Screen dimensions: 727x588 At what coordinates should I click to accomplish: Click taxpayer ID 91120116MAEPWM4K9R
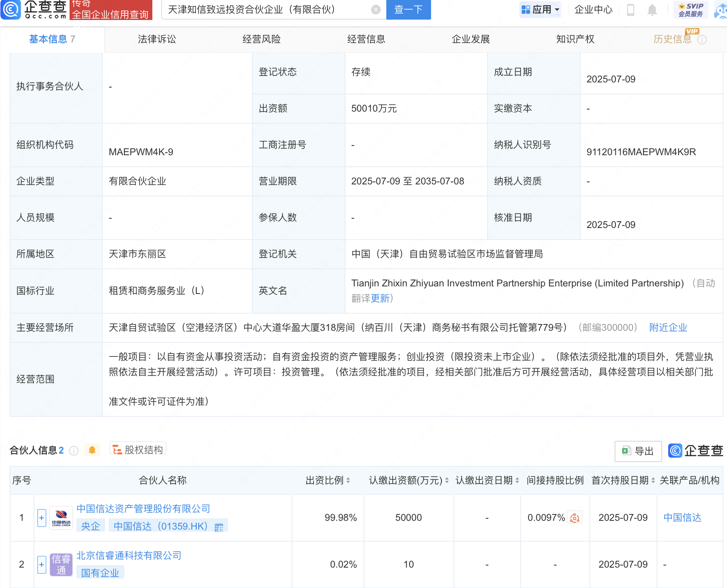point(641,152)
